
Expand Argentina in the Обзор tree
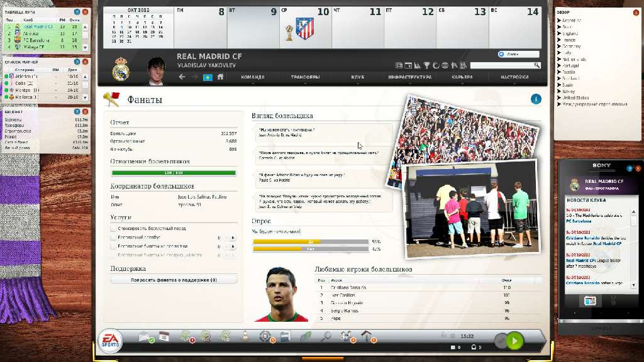tap(559, 20)
